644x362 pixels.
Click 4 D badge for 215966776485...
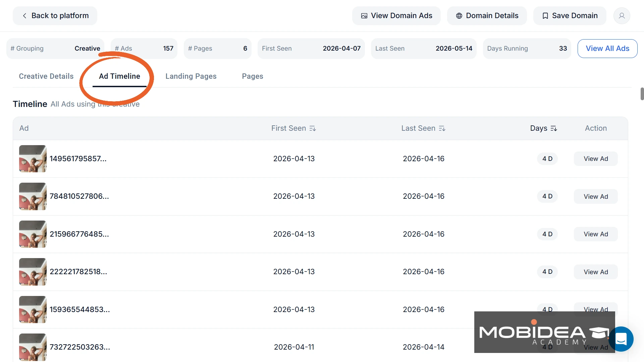click(x=547, y=234)
